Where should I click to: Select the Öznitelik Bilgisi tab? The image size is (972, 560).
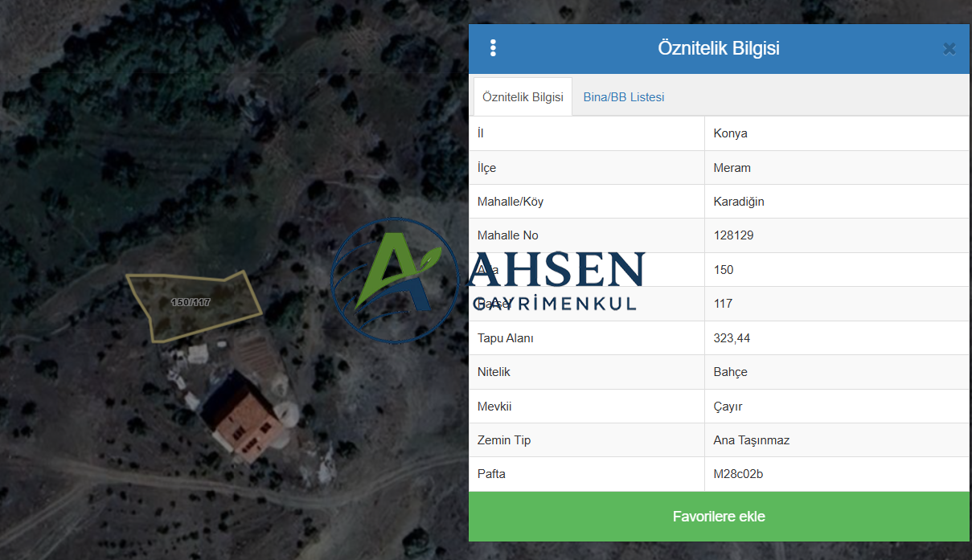(x=523, y=97)
